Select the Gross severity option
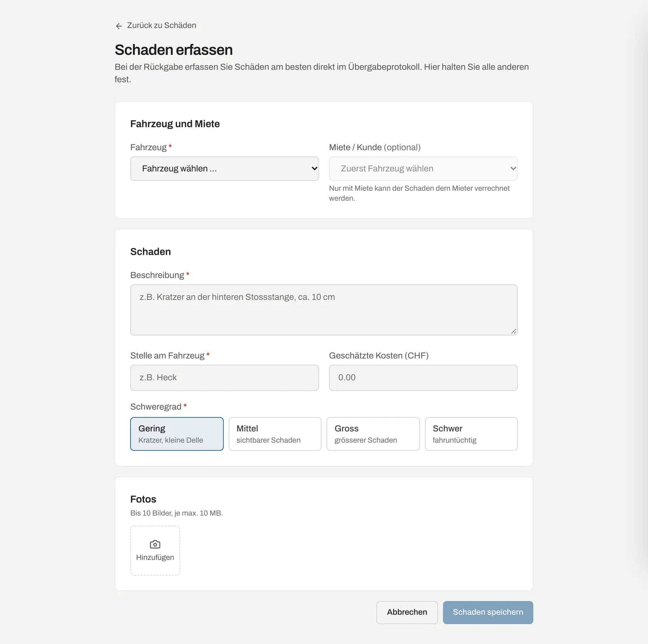This screenshot has height=644, width=648. tap(373, 434)
